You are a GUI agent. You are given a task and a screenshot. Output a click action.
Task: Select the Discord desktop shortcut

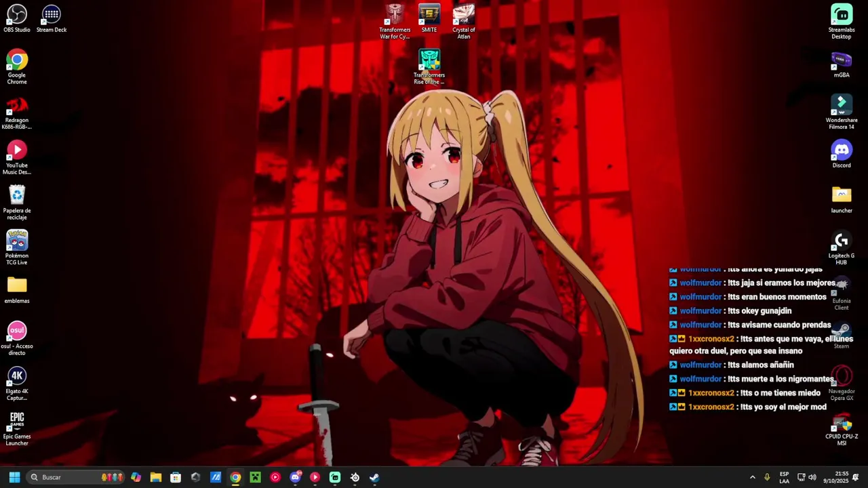click(842, 155)
